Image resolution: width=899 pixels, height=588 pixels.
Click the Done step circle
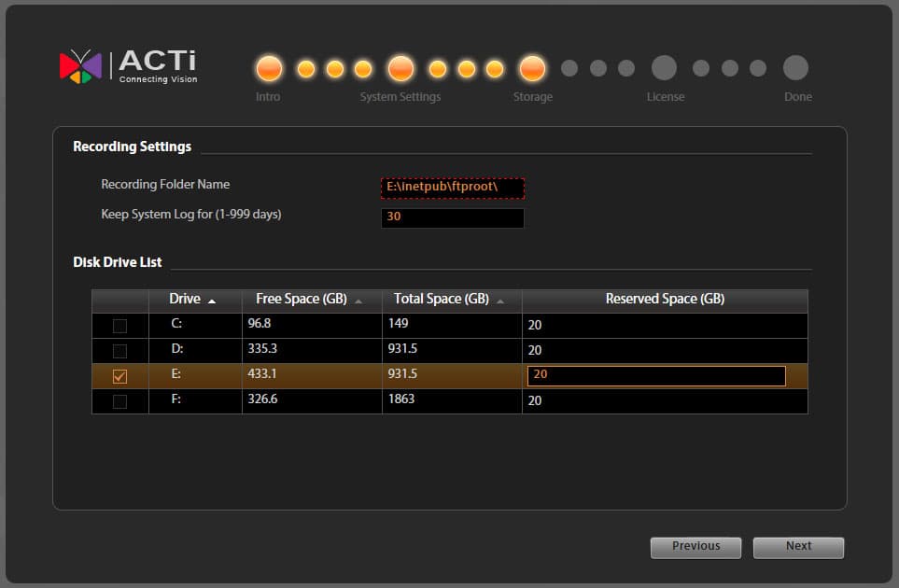pos(795,67)
